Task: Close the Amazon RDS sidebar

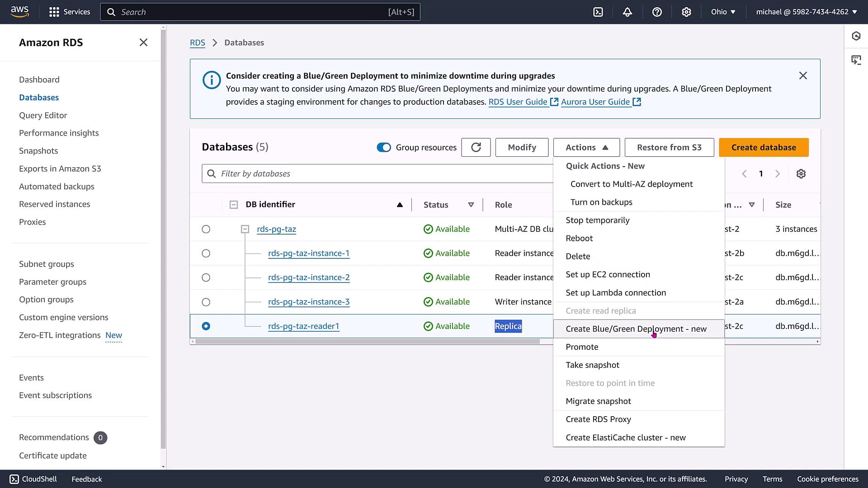Action: [143, 42]
